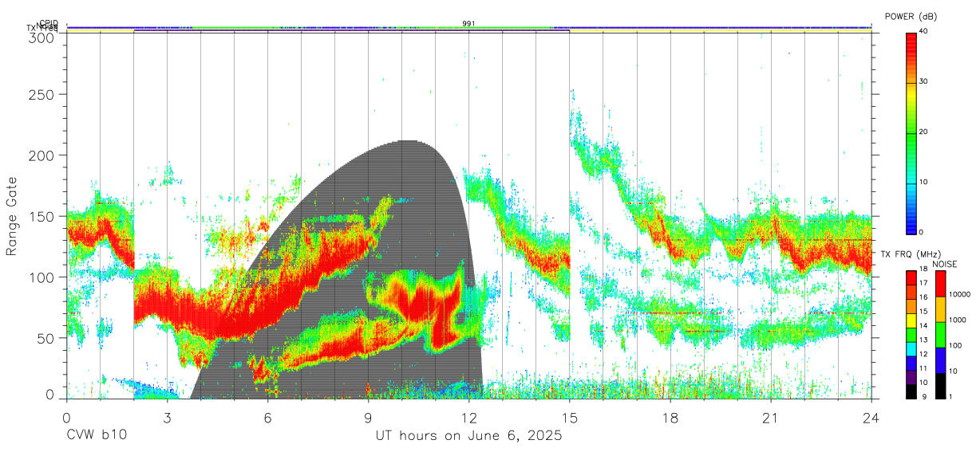
Task: Click the 991 CPID value at top
Action: coord(469,24)
